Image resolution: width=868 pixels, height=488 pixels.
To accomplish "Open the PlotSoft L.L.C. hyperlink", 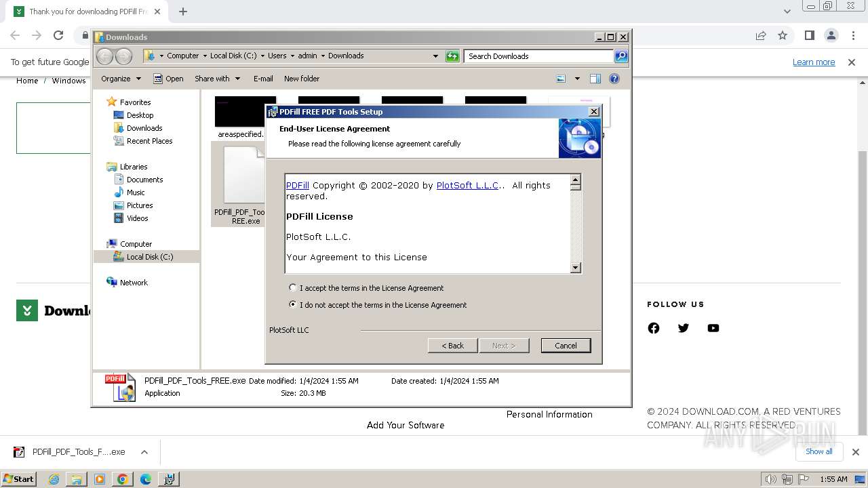I will coord(468,185).
